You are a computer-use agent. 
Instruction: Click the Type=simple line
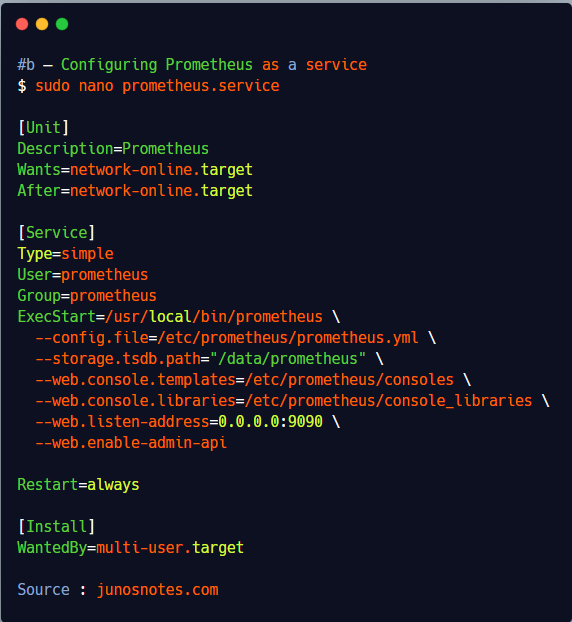[65, 254]
